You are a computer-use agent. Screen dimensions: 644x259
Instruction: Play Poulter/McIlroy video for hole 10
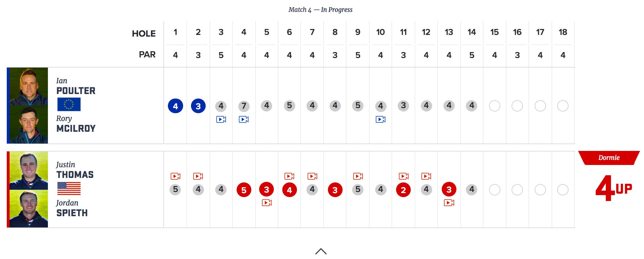[x=381, y=119]
